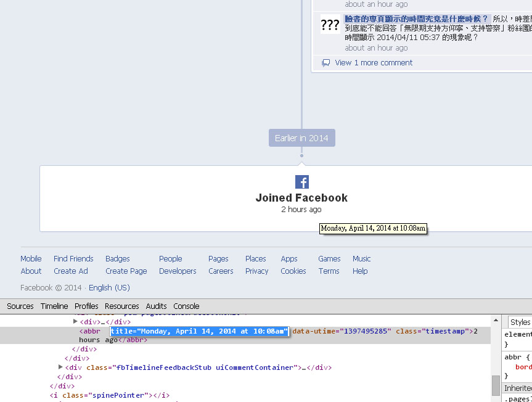
Task: Click the Create Ad footer link
Action: [x=70, y=271]
